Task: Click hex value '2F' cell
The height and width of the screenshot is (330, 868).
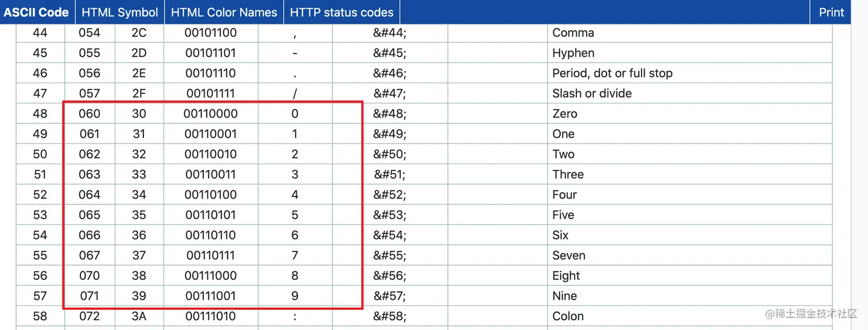Action: 139,93
